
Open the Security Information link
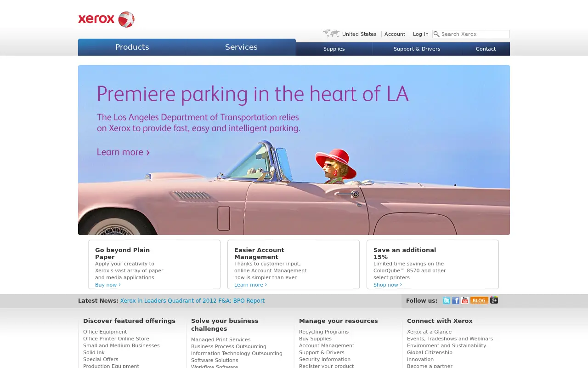325,359
